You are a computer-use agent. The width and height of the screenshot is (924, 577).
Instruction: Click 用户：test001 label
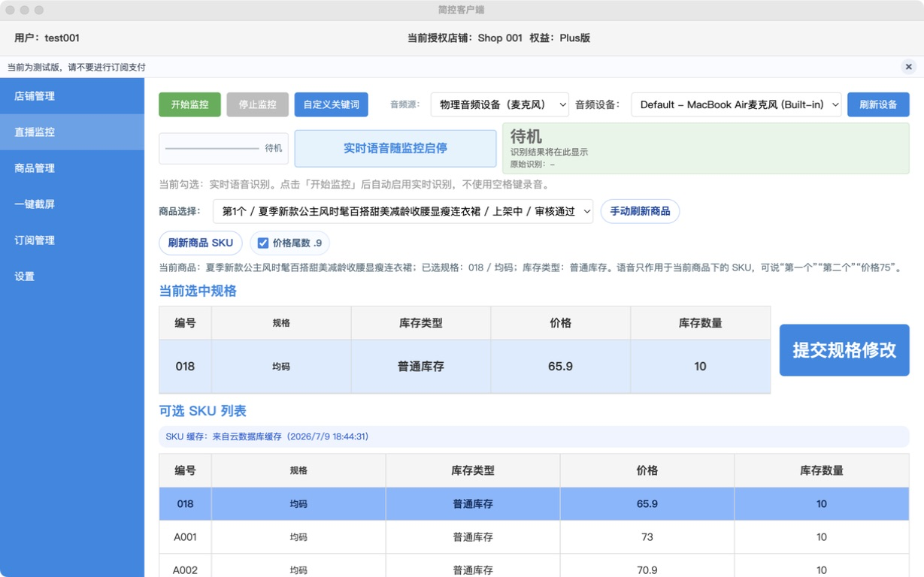(x=47, y=38)
